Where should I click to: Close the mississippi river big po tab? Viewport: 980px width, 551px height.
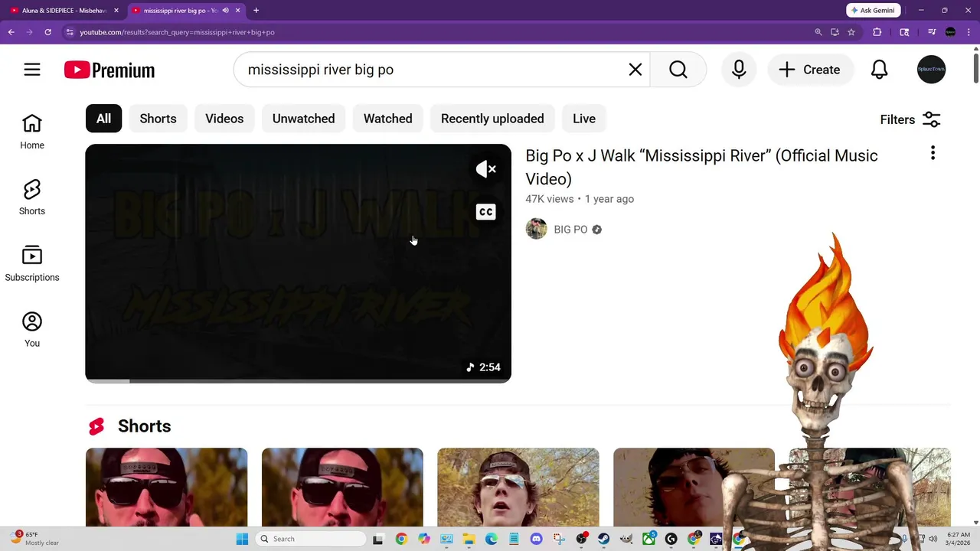pyautogui.click(x=238, y=11)
